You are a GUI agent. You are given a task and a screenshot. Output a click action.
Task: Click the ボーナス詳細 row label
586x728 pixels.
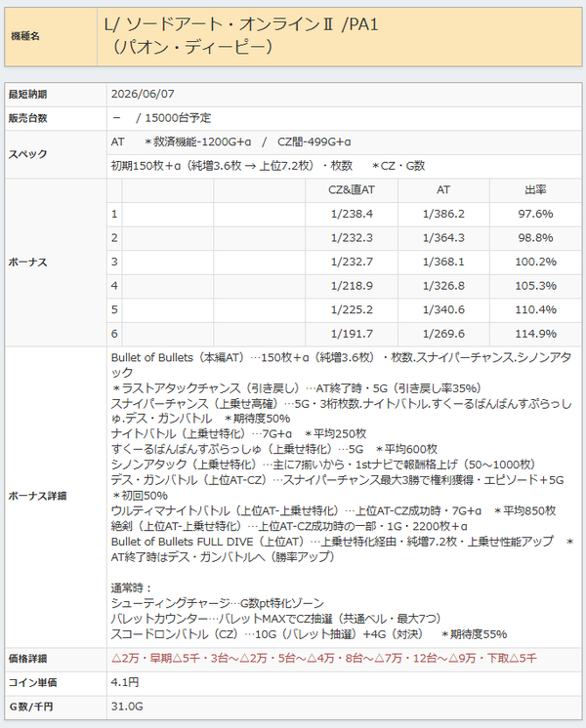click(37, 496)
